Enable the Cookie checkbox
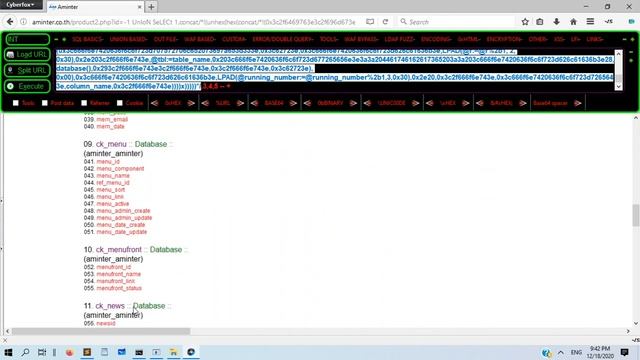Viewport: 640px width, 360px height. click(120, 103)
